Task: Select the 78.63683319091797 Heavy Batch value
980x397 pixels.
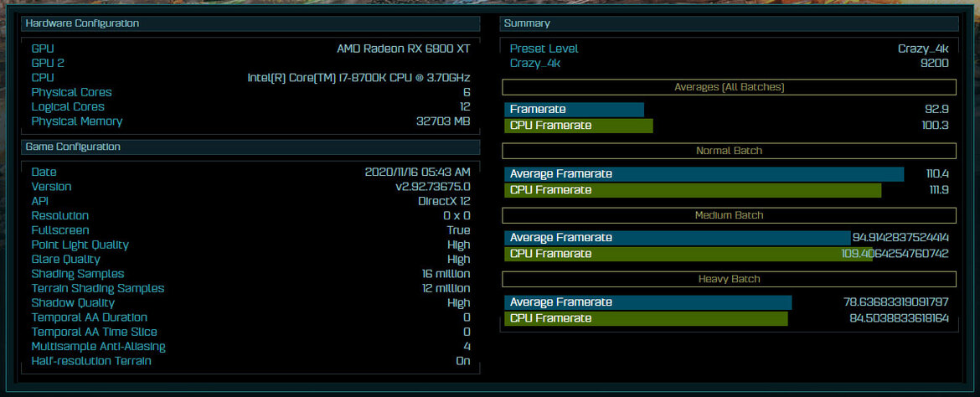Action: (x=895, y=302)
